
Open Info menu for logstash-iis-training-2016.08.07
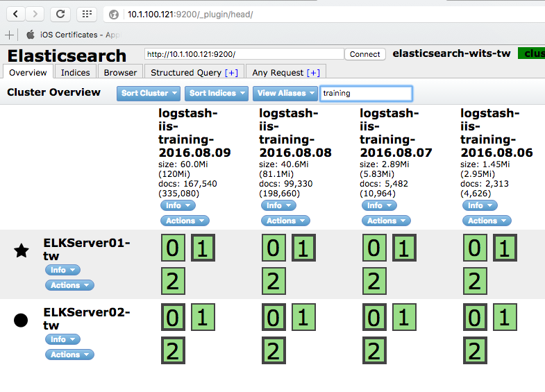(379, 205)
